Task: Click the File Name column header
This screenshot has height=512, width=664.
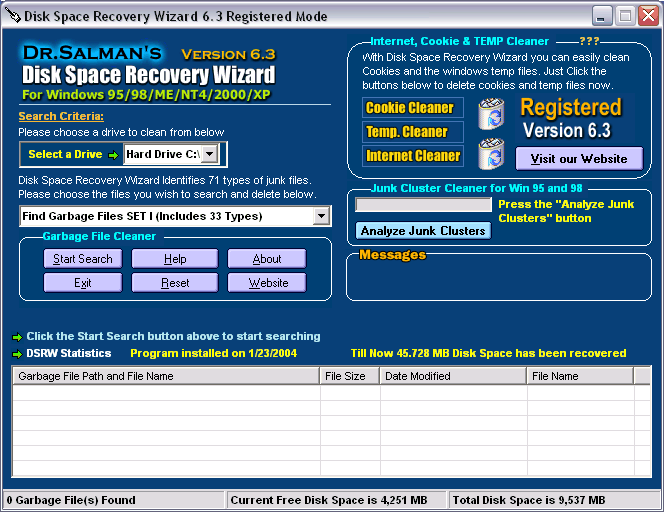Action: [580, 376]
